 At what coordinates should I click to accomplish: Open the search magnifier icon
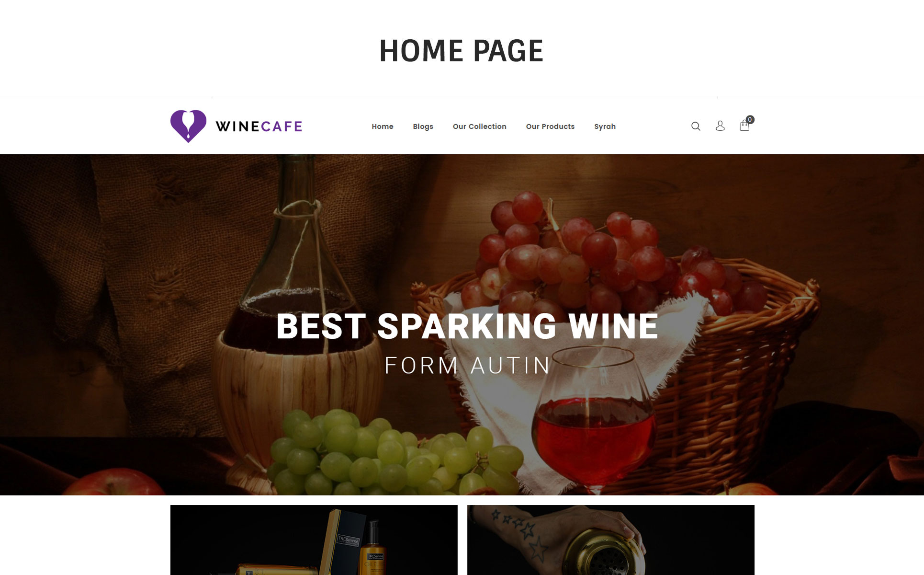coord(696,126)
